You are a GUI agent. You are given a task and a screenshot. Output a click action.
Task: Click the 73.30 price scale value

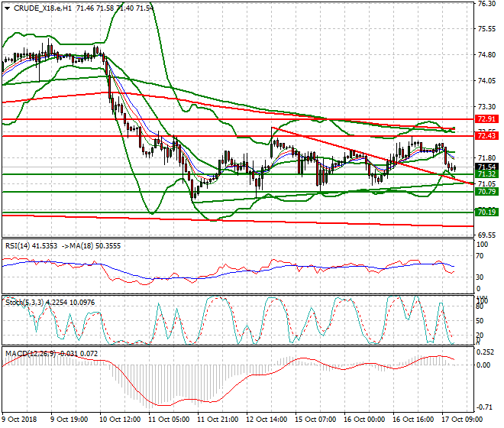486,106
